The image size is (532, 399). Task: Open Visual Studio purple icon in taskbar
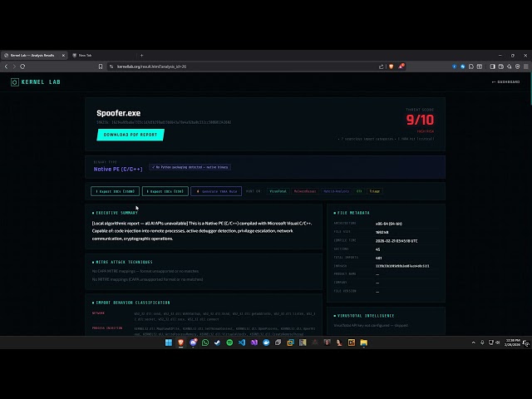pos(254,342)
